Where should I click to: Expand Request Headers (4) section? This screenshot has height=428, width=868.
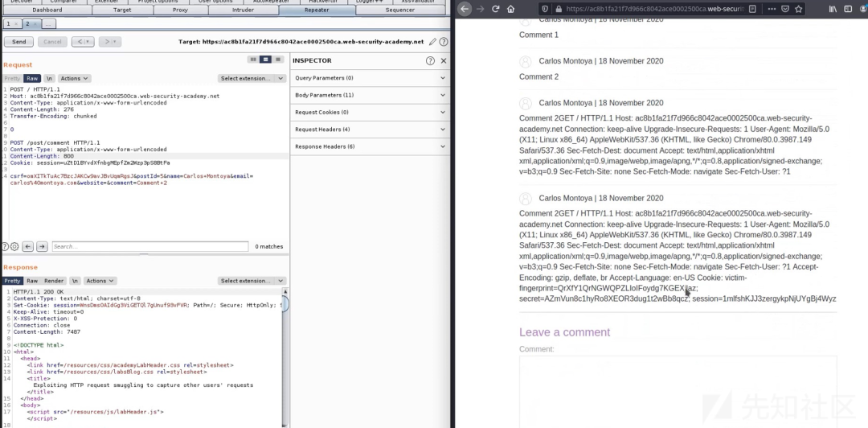coord(369,130)
